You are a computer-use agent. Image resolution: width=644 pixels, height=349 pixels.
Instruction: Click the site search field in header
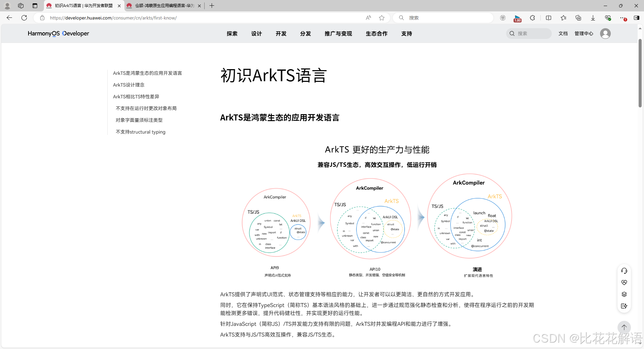click(529, 34)
